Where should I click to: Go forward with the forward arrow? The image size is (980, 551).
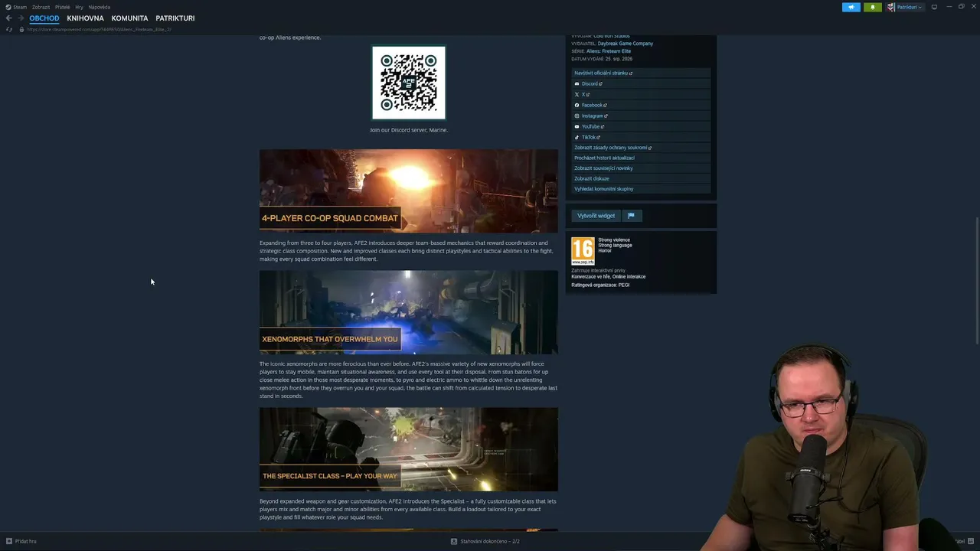(21, 18)
